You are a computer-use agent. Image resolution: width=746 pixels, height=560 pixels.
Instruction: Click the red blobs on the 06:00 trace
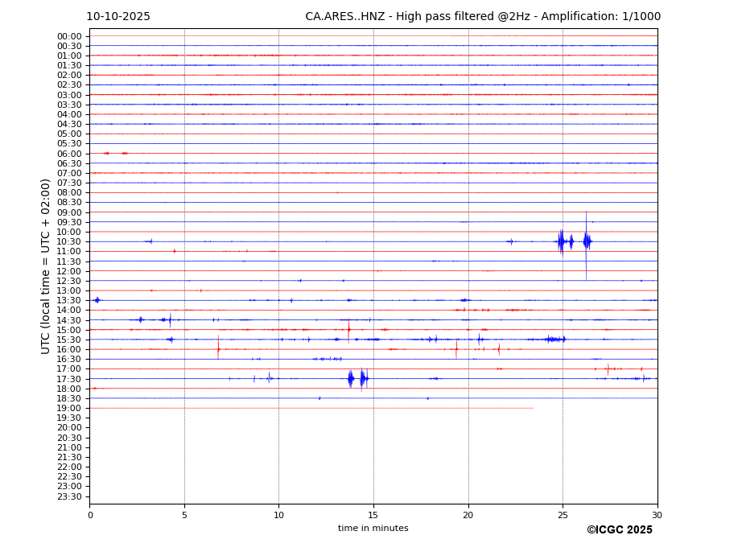point(115,153)
